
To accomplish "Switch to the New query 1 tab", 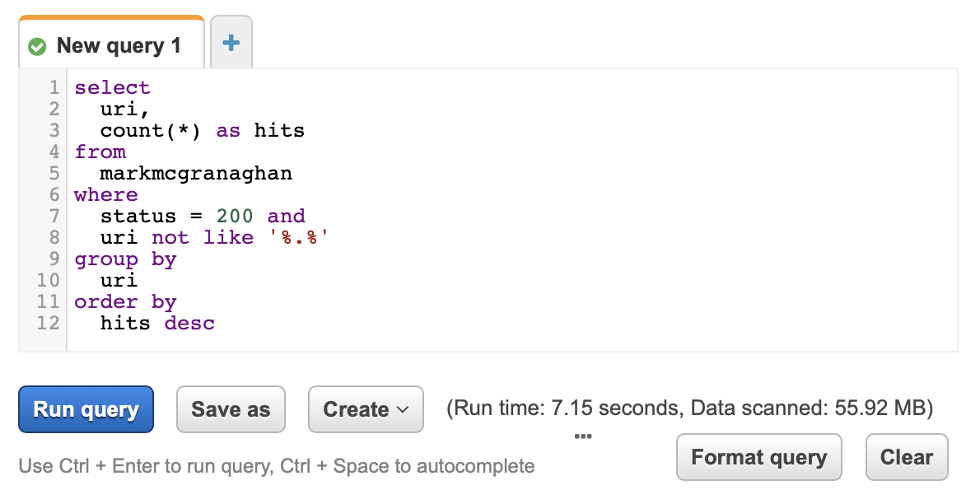I will click(111, 43).
